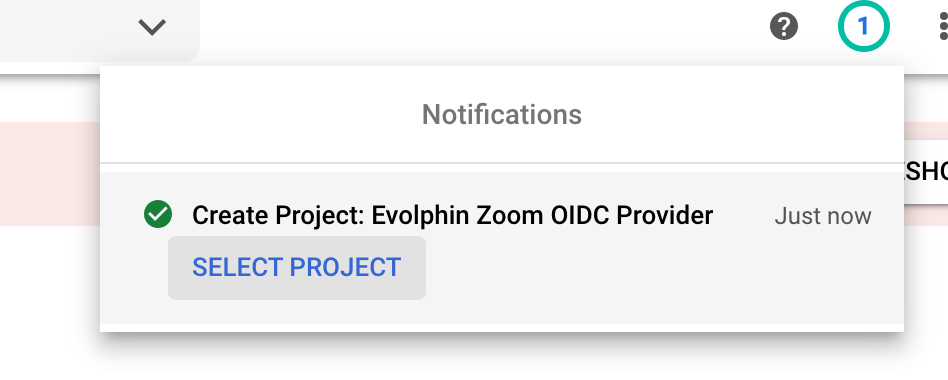Image resolution: width=948 pixels, height=380 pixels.
Task: Click the text Evolphin Zoom OIDC Provider
Action: [542, 215]
